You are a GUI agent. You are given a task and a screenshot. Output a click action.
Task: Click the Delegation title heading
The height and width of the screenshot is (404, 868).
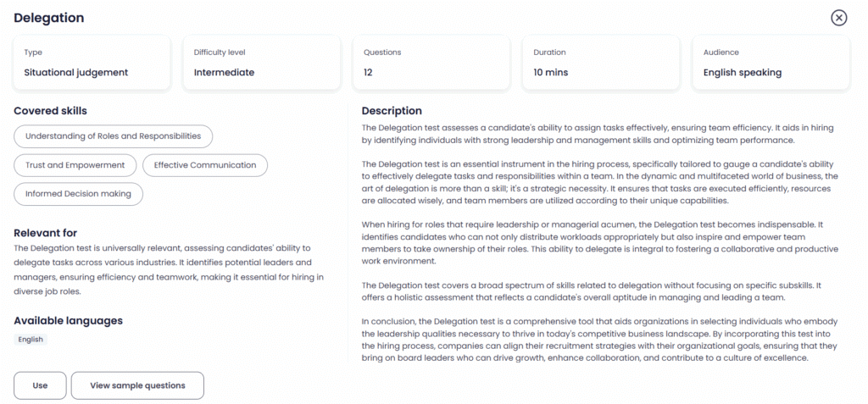48,18
